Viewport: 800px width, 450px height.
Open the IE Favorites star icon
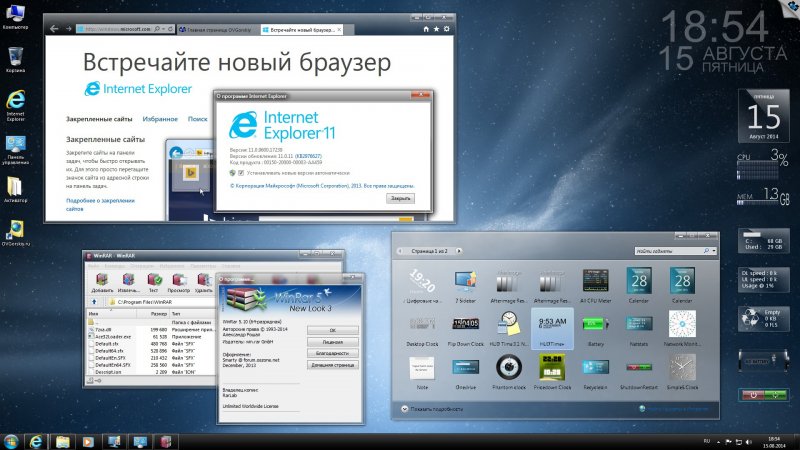click(436, 29)
